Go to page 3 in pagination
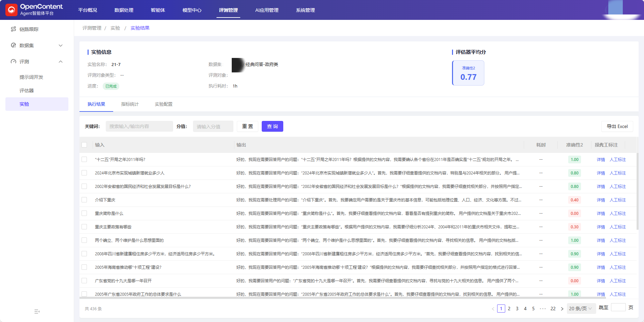Screen dimensions: 644x322 517,309
